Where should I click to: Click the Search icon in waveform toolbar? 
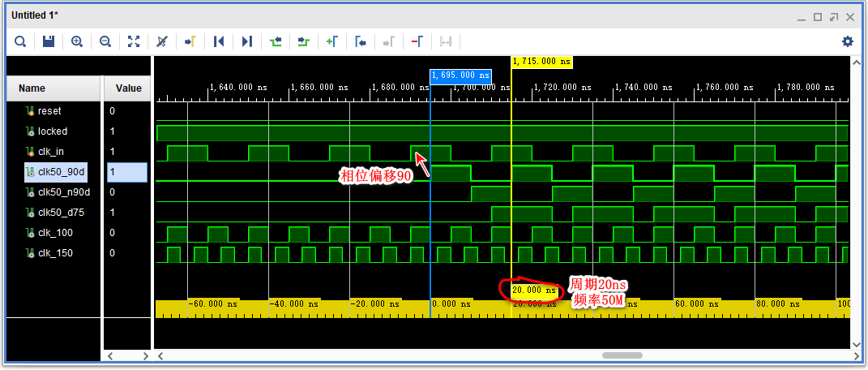tap(20, 41)
